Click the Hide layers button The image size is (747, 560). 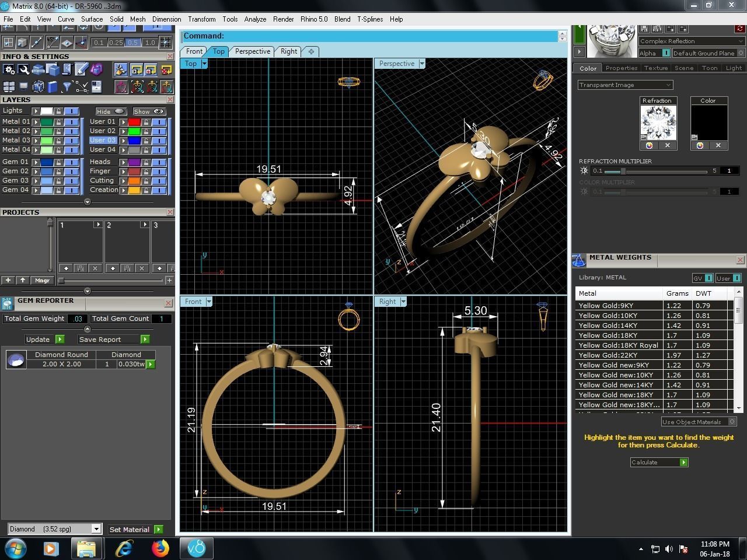pos(111,111)
